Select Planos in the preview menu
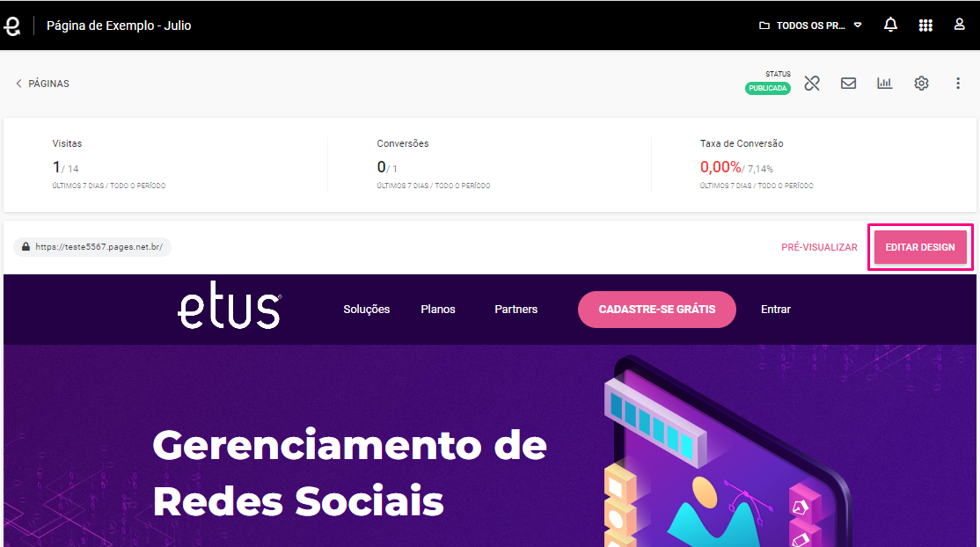Screen dimensions: 980x547 tap(437, 310)
